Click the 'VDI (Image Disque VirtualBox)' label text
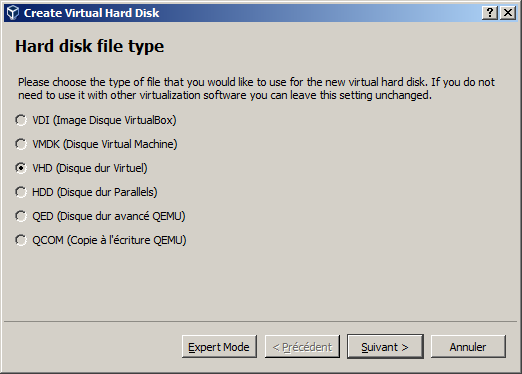 [x=104, y=120]
